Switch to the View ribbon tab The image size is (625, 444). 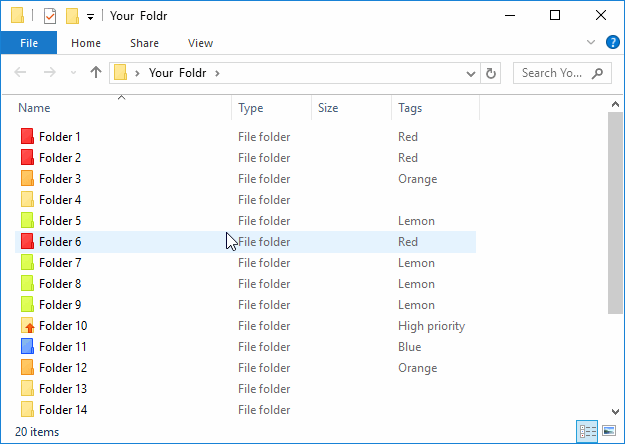(200, 43)
